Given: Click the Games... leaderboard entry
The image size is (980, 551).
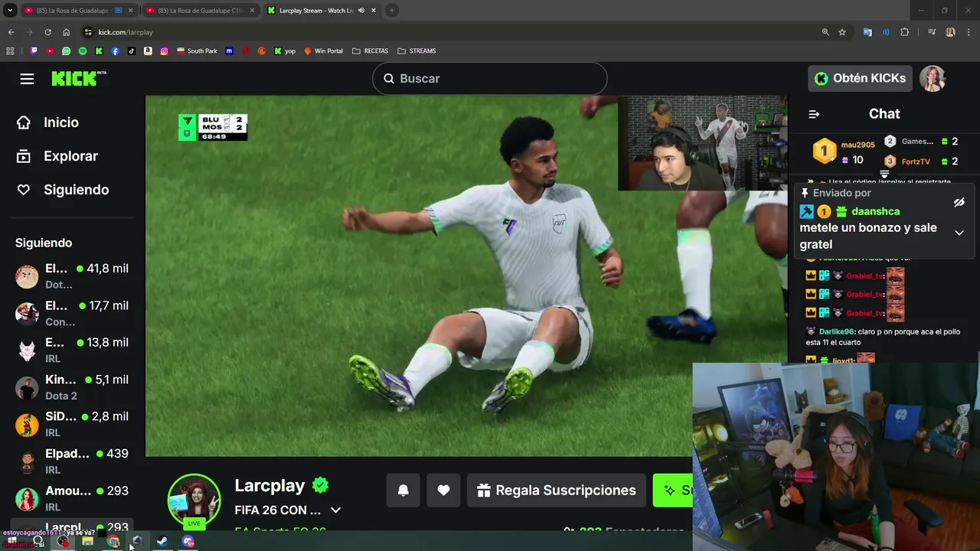Looking at the screenshot, I should point(917,142).
